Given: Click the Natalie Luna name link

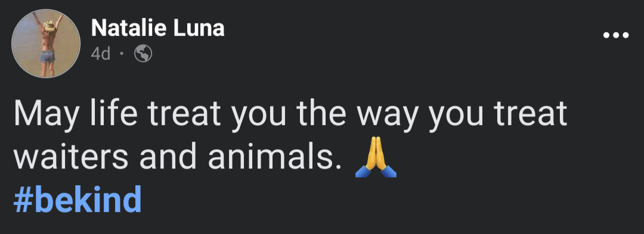Looking at the screenshot, I should pyautogui.click(x=157, y=28).
